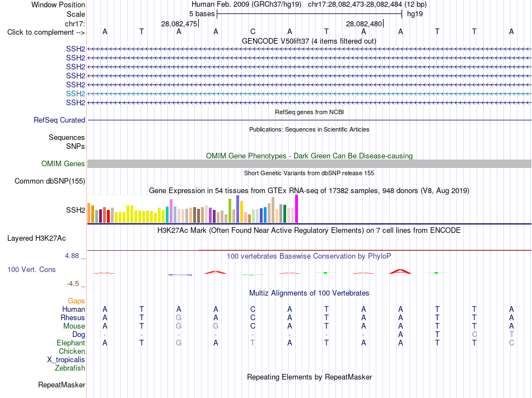Click the Zebrafish species label
The image size is (532, 398).
(x=70, y=368)
